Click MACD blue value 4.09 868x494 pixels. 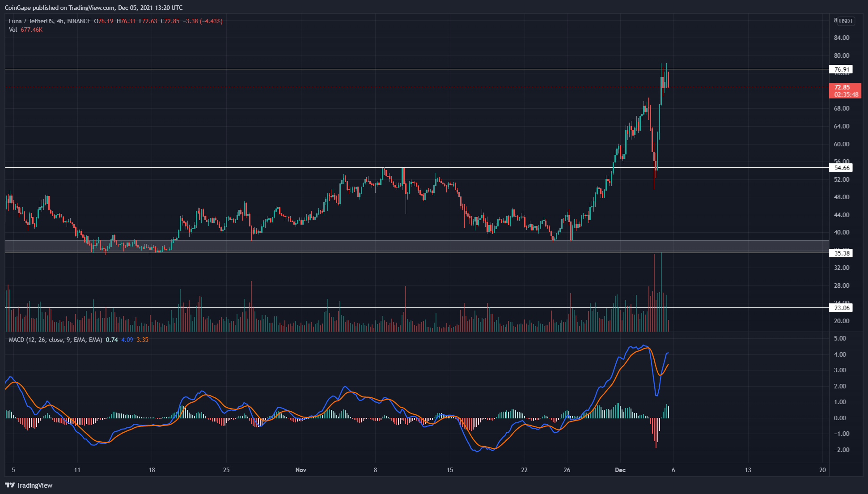pos(127,340)
